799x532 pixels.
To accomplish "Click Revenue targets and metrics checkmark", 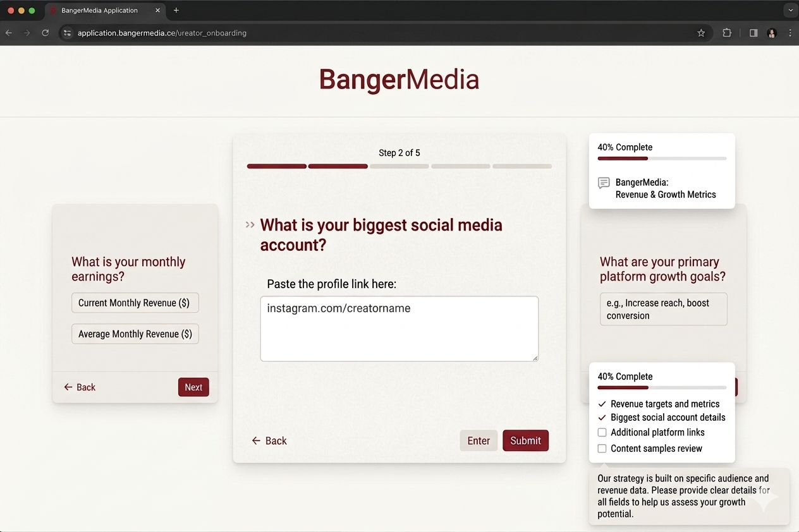I will pyautogui.click(x=602, y=404).
